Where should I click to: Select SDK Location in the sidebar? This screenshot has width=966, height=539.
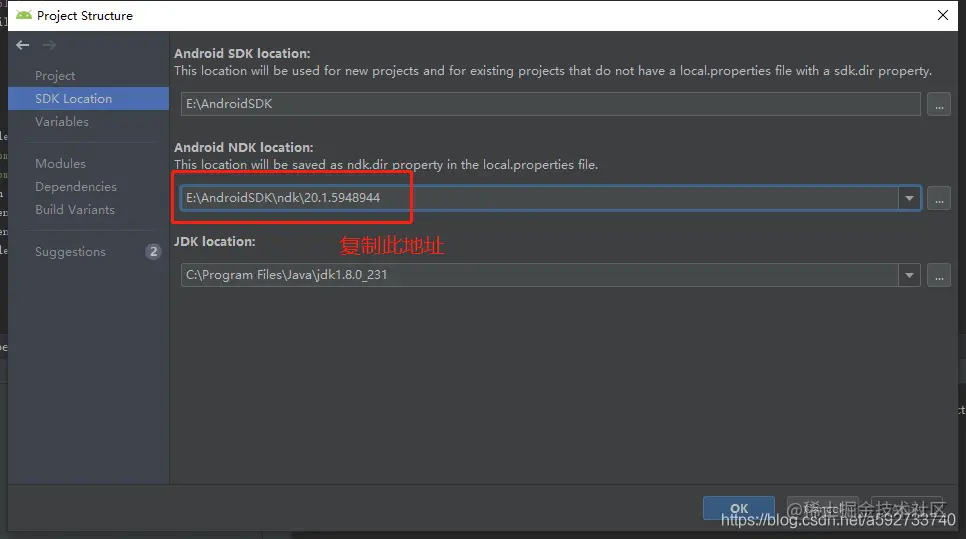(x=89, y=99)
